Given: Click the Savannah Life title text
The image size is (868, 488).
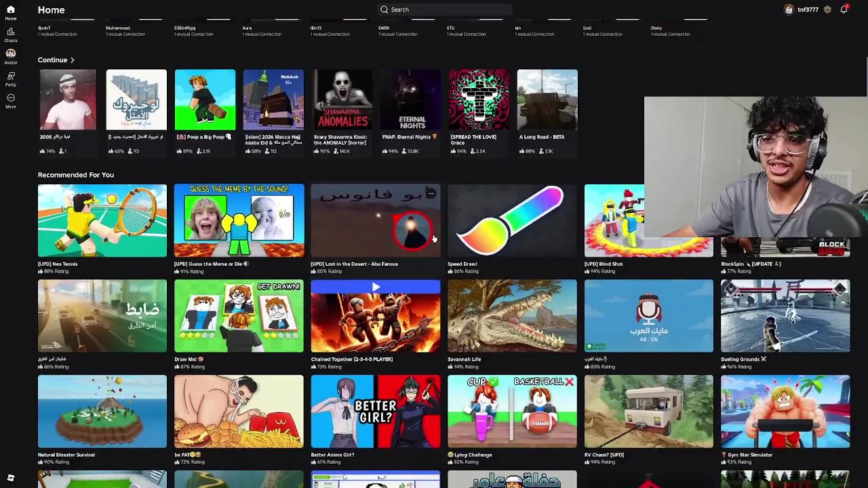Looking at the screenshot, I should (x=464, y=359).
